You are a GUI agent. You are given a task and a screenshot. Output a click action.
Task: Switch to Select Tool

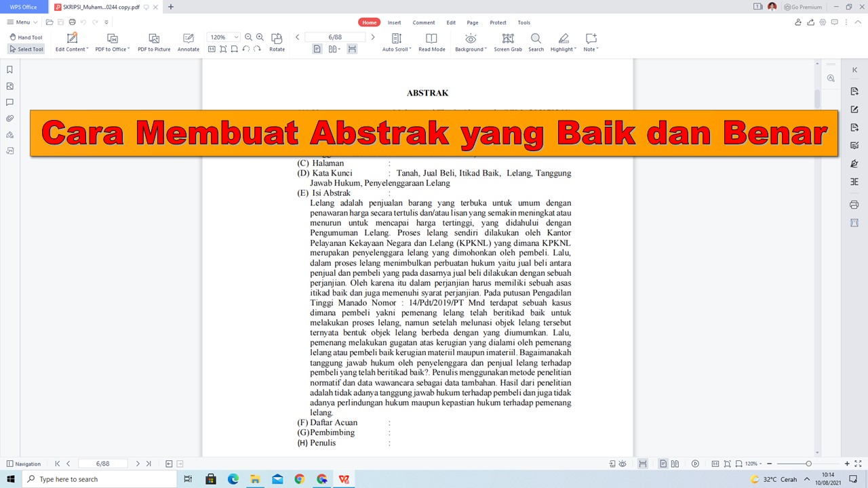(29, 49)
